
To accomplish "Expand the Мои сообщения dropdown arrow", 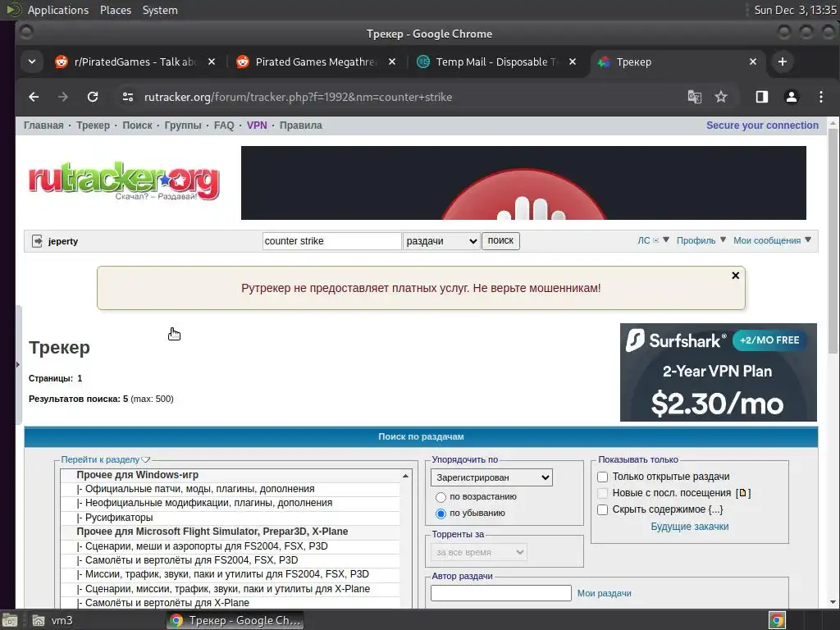I will point(808,240).
